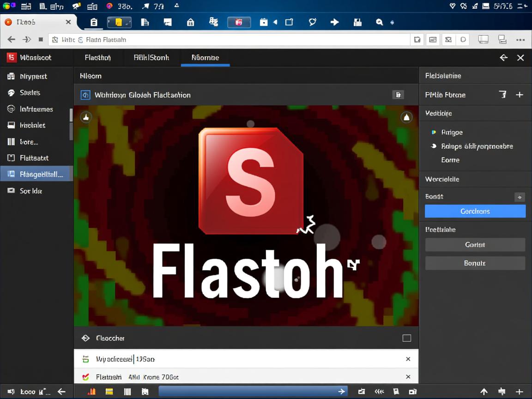Dismiss the Flatraehi list entry with its X
532x399 pixels.
pos(408,377)
